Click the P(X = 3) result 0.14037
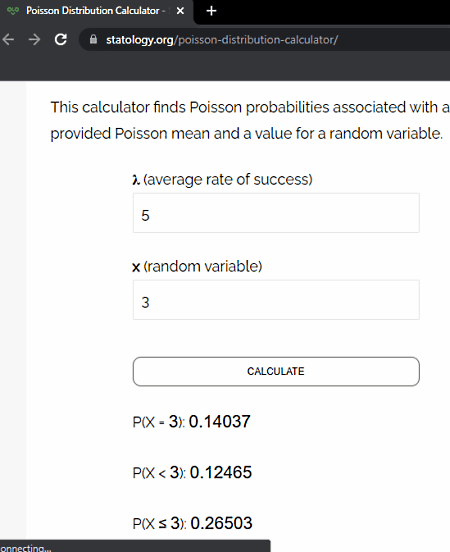Viewport: 450px width, 552px height. pos(219,421)
